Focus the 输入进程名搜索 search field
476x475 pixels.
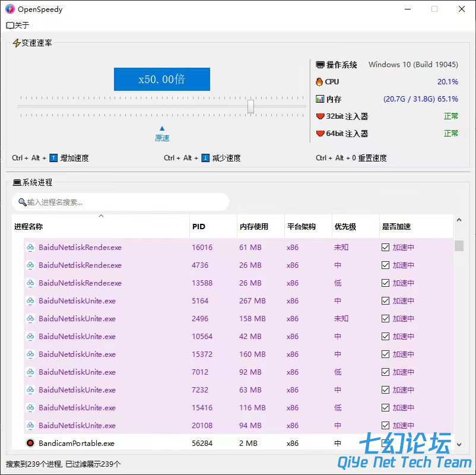(x=120, y=202)
